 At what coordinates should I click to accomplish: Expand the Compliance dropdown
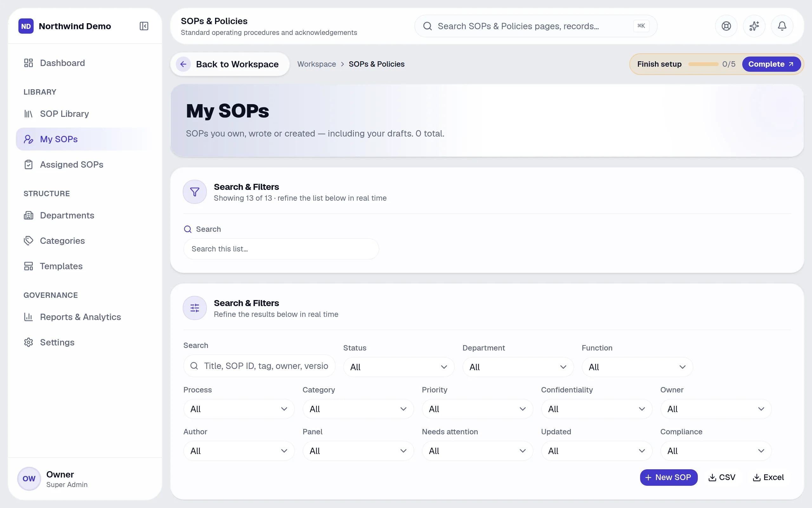pyautogui.click(x=716, y=451)
